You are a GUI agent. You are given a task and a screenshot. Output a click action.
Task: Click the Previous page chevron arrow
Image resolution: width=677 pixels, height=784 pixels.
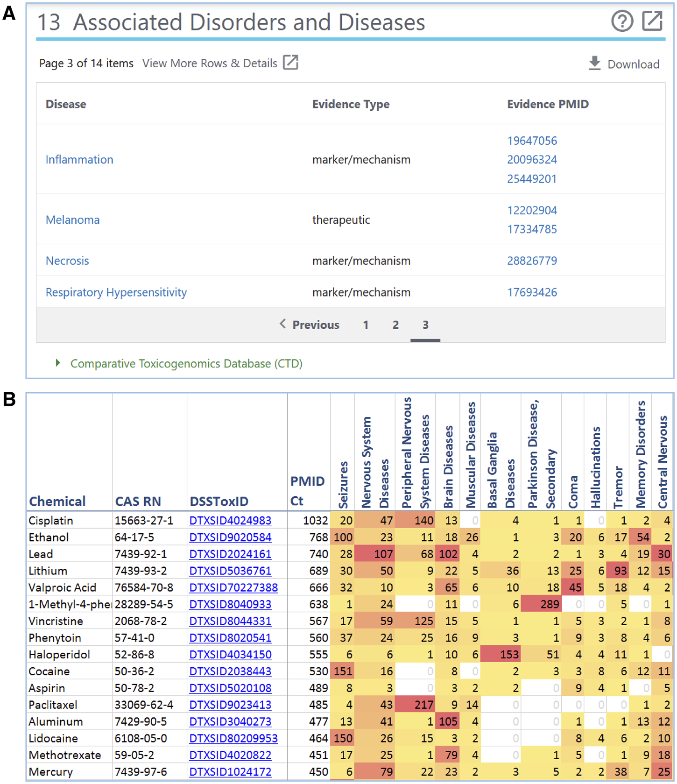282,324
